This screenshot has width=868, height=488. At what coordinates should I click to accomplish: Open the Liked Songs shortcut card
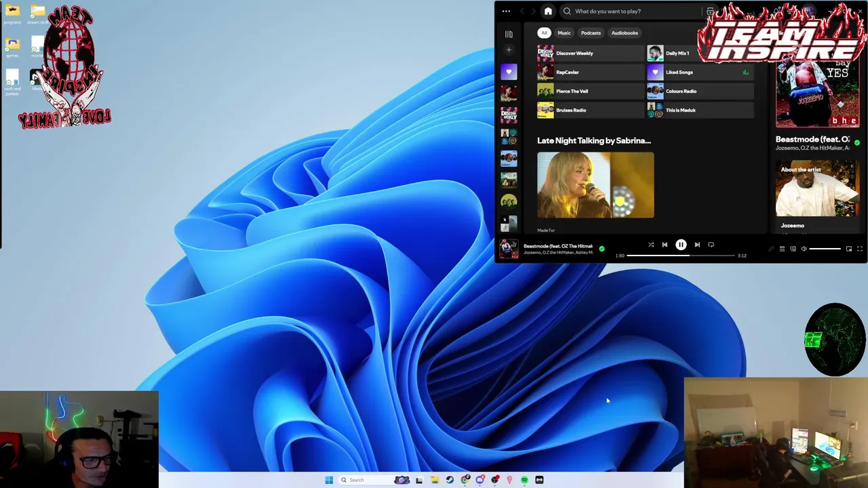pos(701,72)
